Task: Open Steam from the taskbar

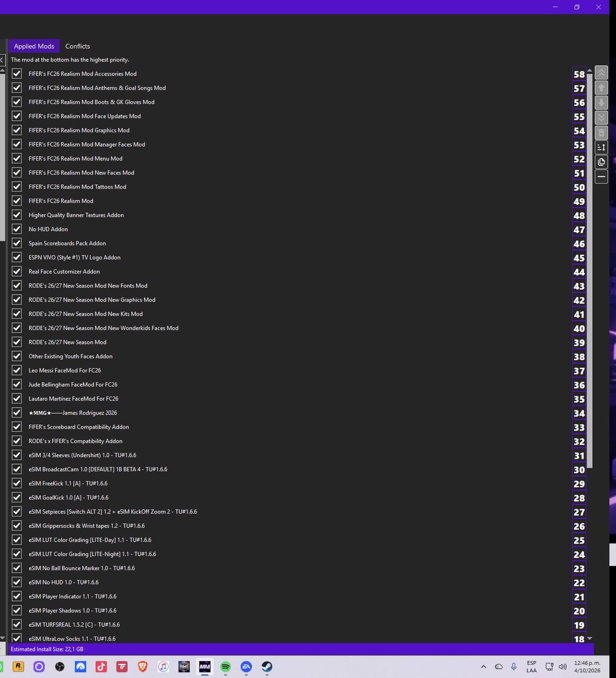Action: pyautogui.click(x=267, y=667)
